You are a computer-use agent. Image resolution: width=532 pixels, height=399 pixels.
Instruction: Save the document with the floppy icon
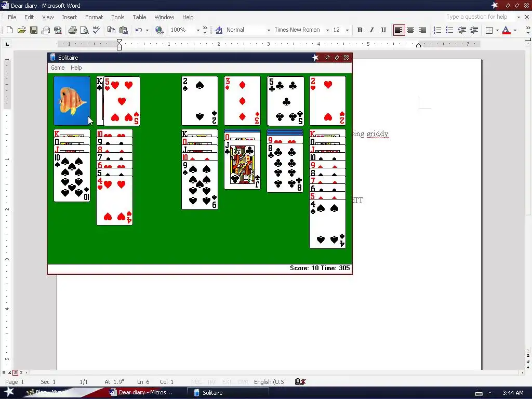34,30
